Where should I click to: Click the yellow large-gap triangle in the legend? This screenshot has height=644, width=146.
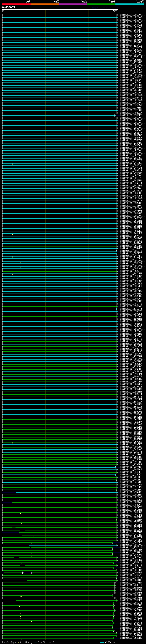coord(19,642)
